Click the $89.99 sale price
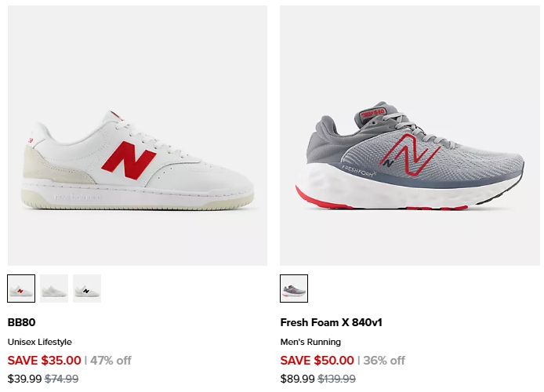The image size is (544, 392). pos(297,379)
